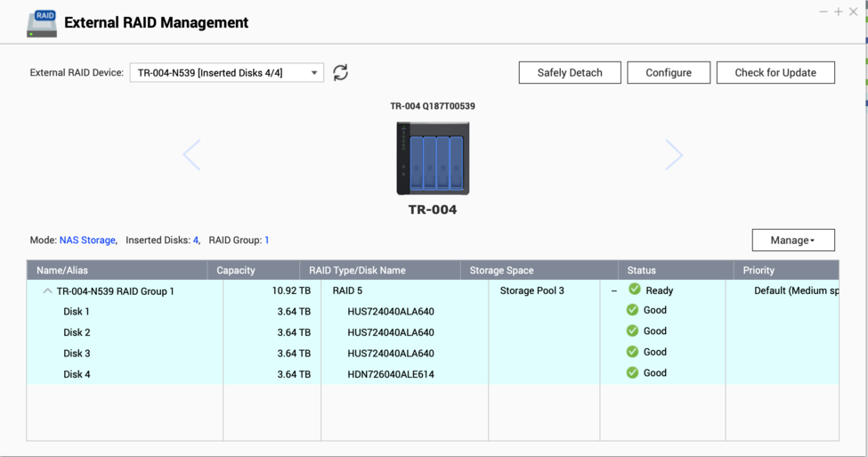This screenshot has height=457, width=868.
Task: Collapse TR-004-N539 RAID Group 1 row
Action: pyautogui.click(x=47, y=290)
